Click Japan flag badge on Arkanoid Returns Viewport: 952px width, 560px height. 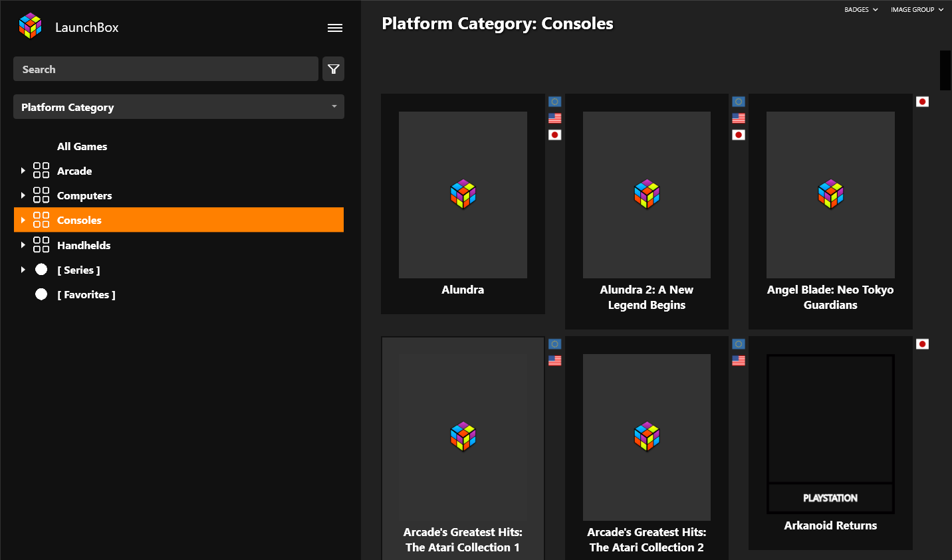click(x=922, y=344)
